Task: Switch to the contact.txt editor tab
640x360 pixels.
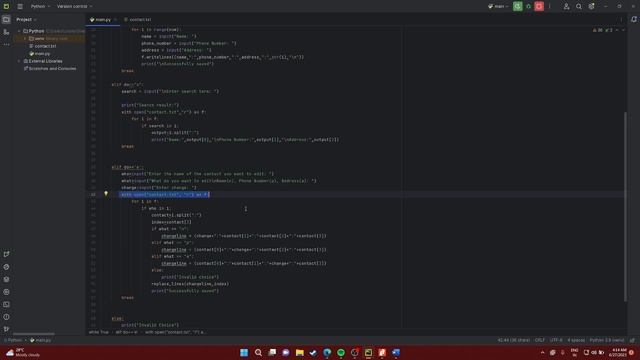Action: pyautogui.click(x=138, y=20)
